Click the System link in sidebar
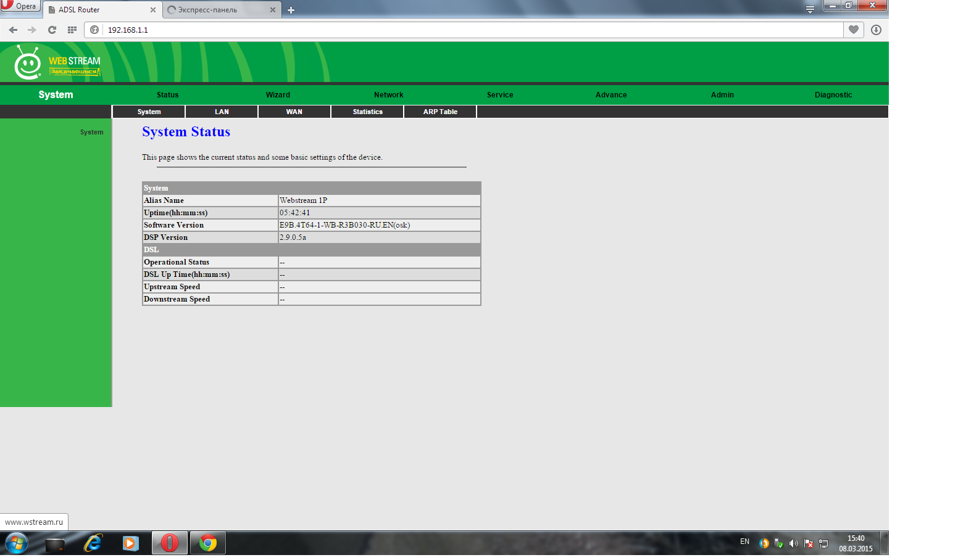The width and height of the screenshot is (958, 560). click(91, 132)
